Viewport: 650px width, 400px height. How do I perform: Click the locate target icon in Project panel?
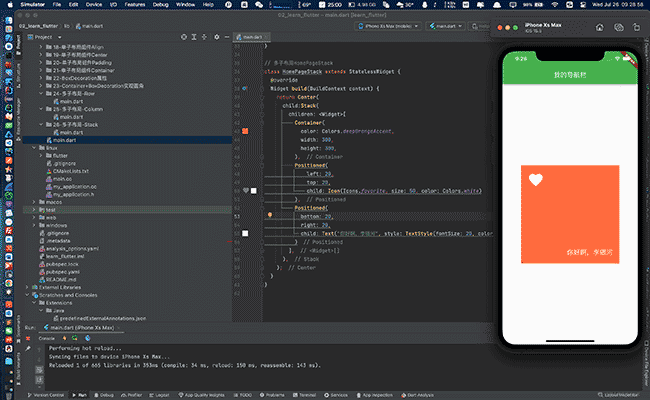(184, 37)
